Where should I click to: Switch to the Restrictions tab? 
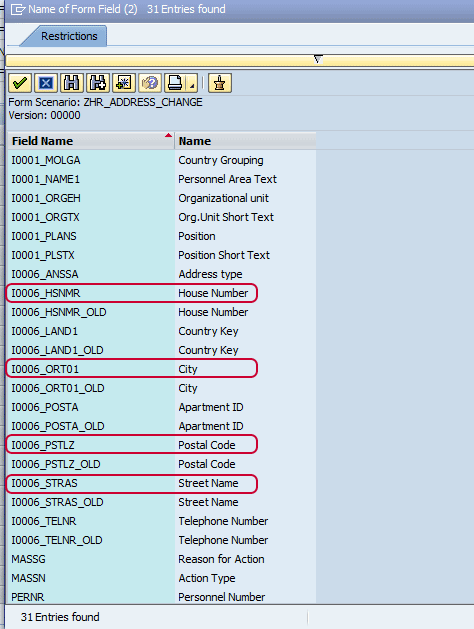pos(69,36)
